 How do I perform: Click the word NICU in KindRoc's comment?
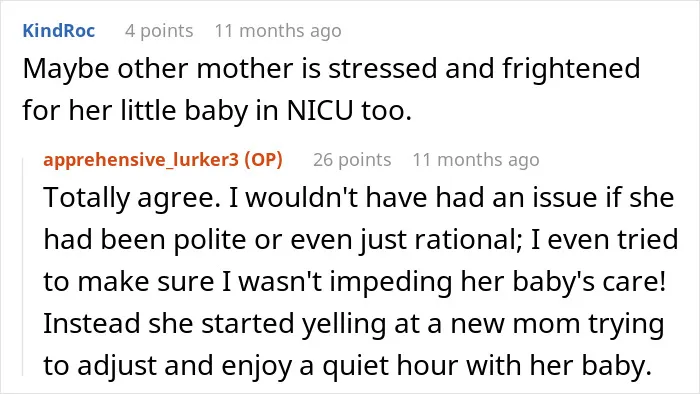(x=320, y=110)
